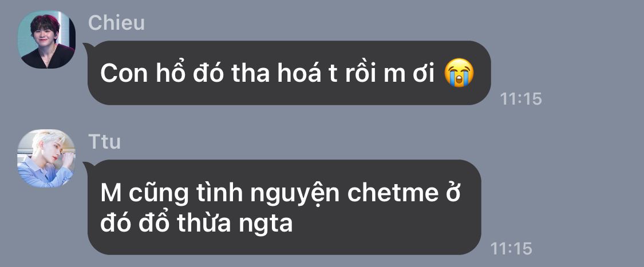This screenshot has height=267, width=644.
Task: Tap the crying emoji in Chieu's message
Action: 459,73
